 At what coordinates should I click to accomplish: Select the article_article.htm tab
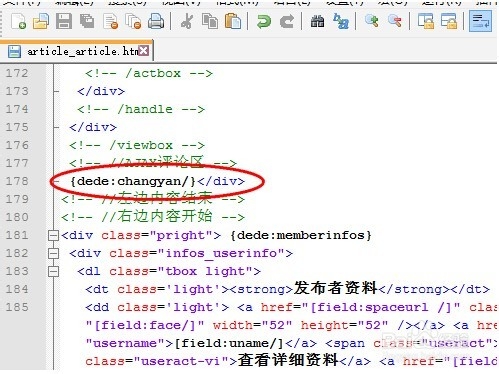(x=76, y=51)
